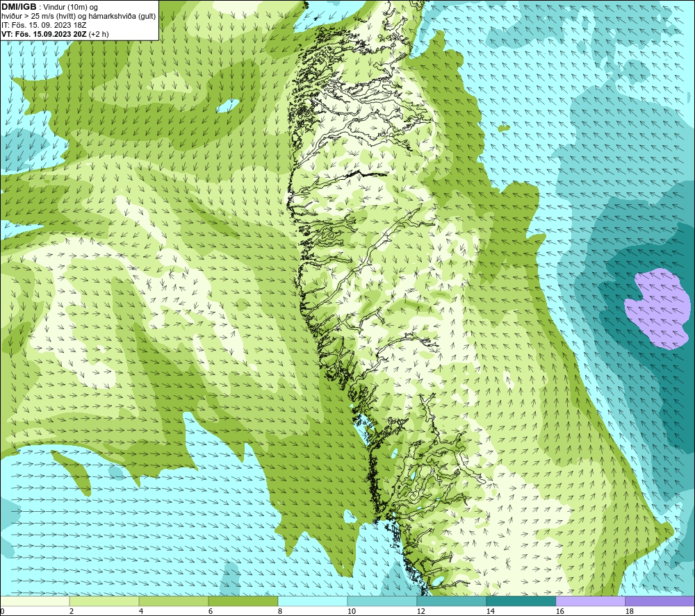Click the legend scale label "16"

point(560,611)
